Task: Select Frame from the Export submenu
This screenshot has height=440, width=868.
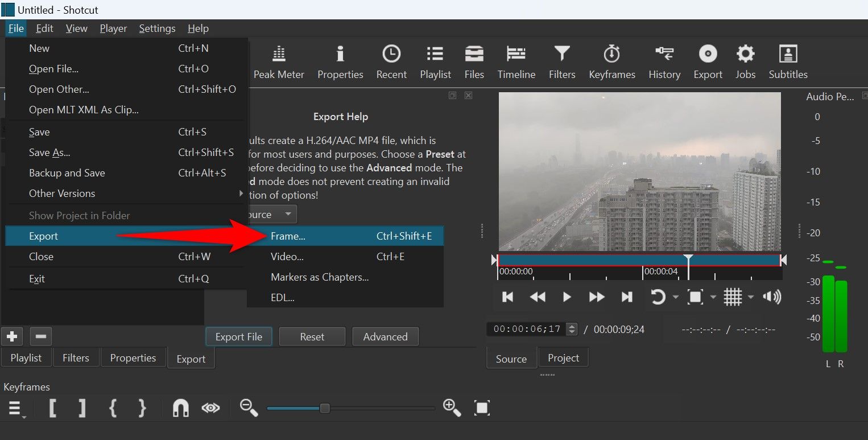Action: coord(288,236)
